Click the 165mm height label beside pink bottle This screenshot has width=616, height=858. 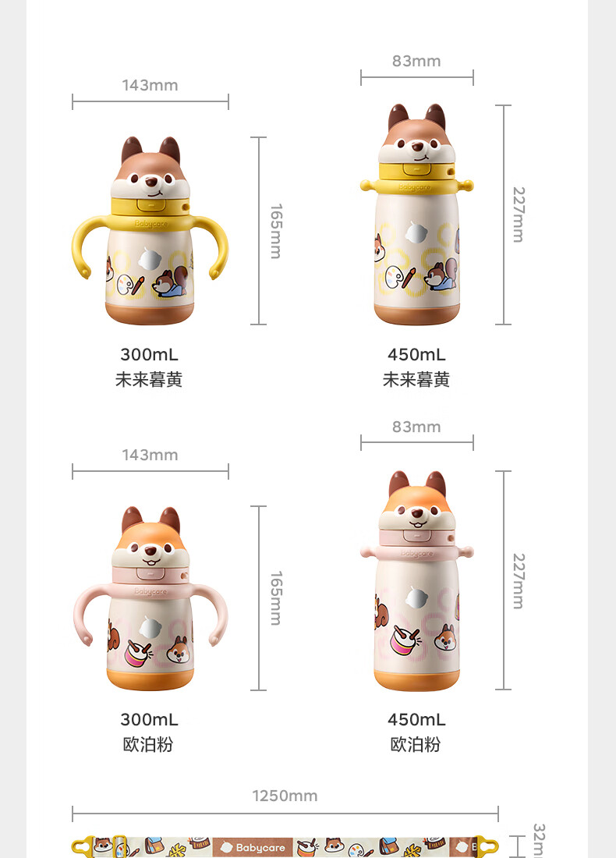click(277, 598)
